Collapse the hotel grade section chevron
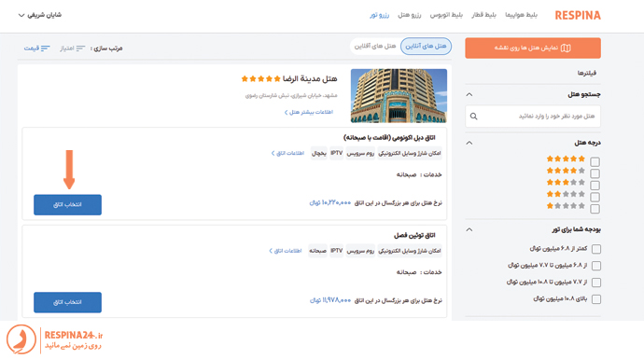 469,143
